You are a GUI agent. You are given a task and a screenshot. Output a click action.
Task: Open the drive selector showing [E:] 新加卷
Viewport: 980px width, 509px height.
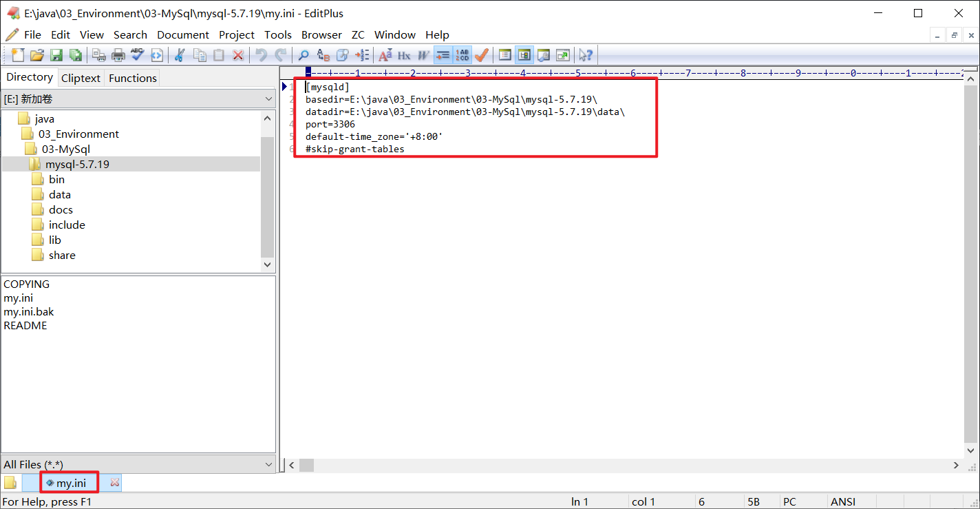click(x=268, y=98)
